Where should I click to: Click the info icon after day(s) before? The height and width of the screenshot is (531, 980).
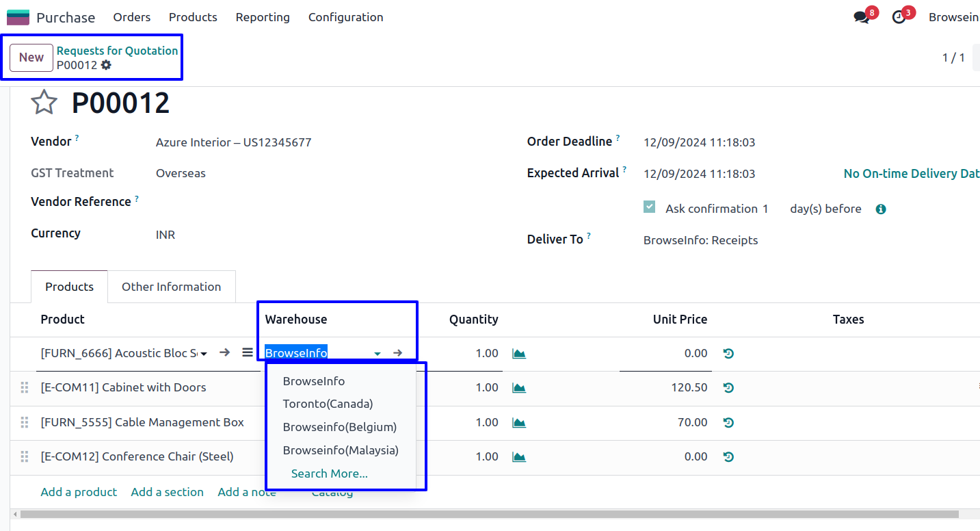click(x=881, y=209)
